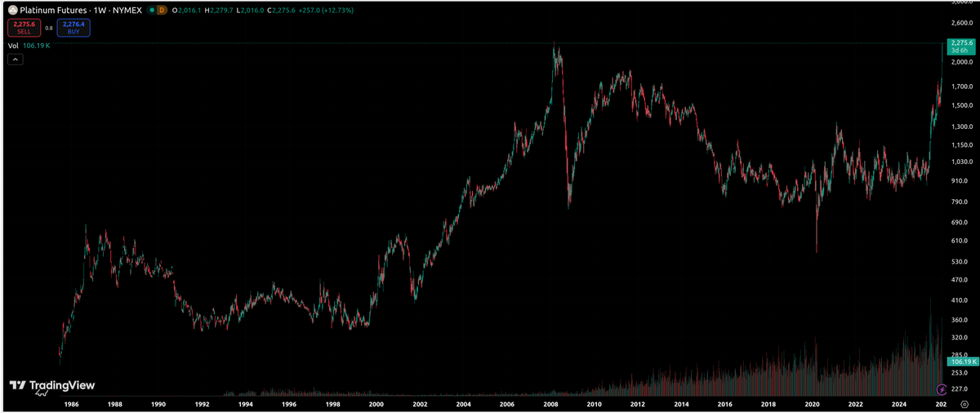Viewport: 980px width, 413px height.
Task: Click the high value H2,279.7
Action: [x=219, y=10]
